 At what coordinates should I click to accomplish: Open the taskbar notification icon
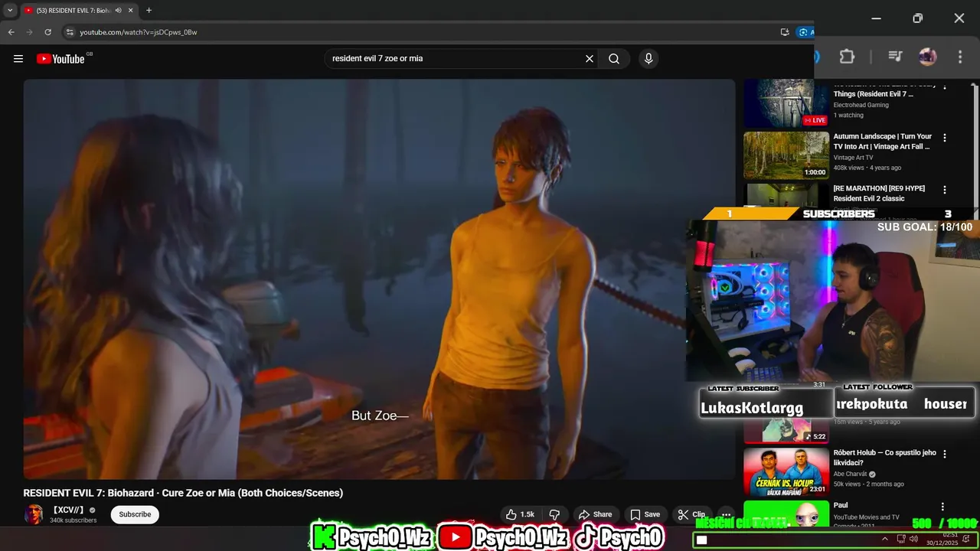(966, 539)
